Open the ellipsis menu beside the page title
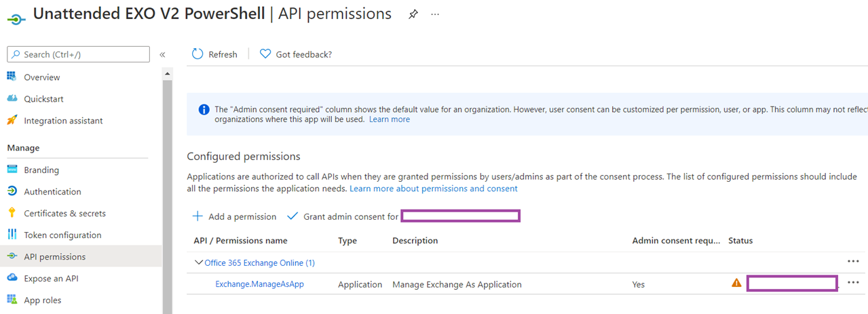 click(x=435, y=14)
